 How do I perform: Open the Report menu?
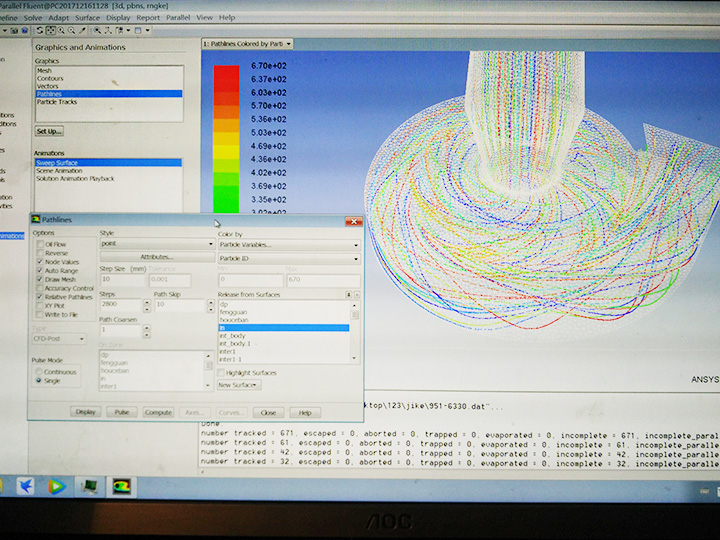[x=148, y=17]
